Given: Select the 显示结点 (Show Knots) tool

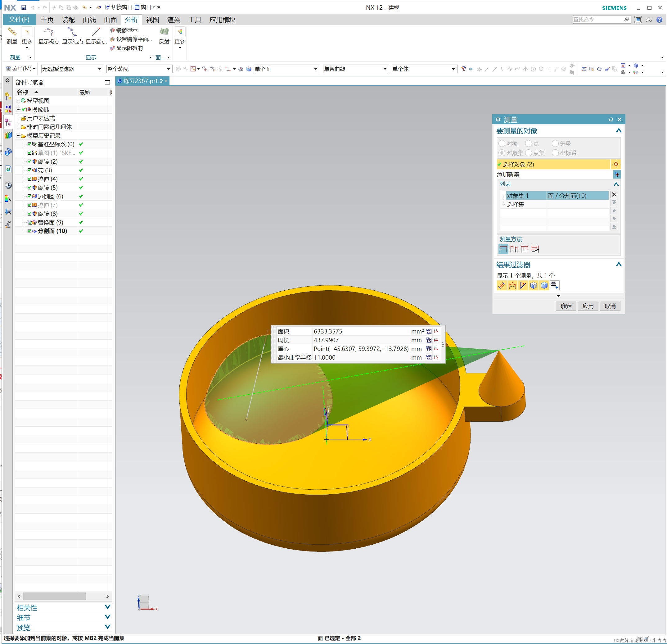Looking at the screenshot, I should tap(73, 35).
